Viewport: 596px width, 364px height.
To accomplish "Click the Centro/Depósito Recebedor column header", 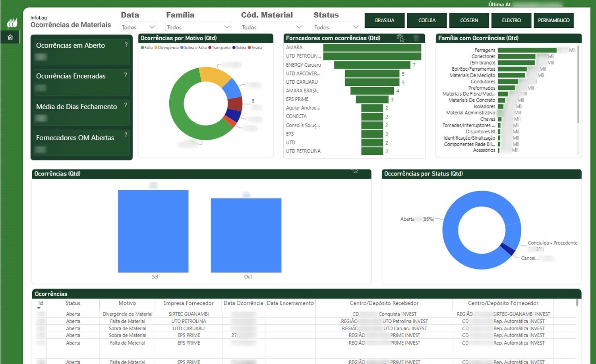I will tap(384, 303).
